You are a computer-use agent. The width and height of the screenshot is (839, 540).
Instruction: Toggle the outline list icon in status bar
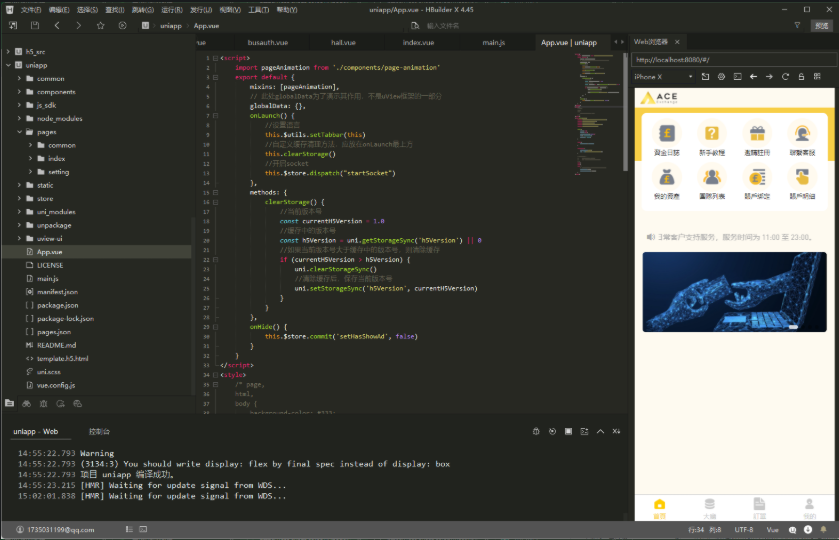click(x=129, y=529)
